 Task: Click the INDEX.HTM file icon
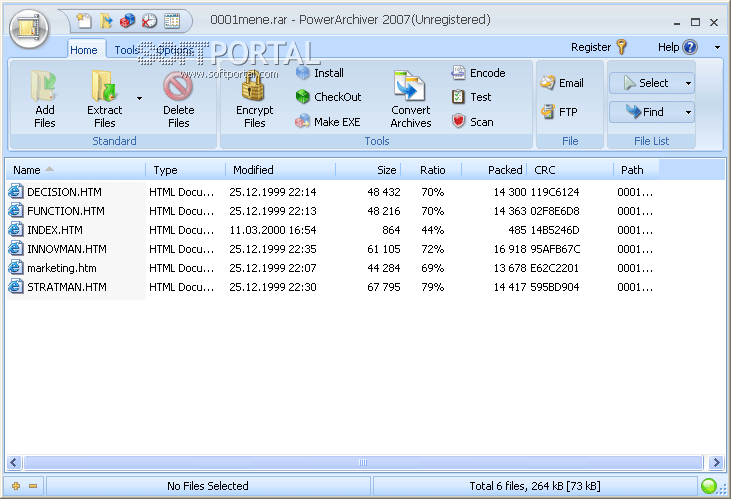point(15,229)
